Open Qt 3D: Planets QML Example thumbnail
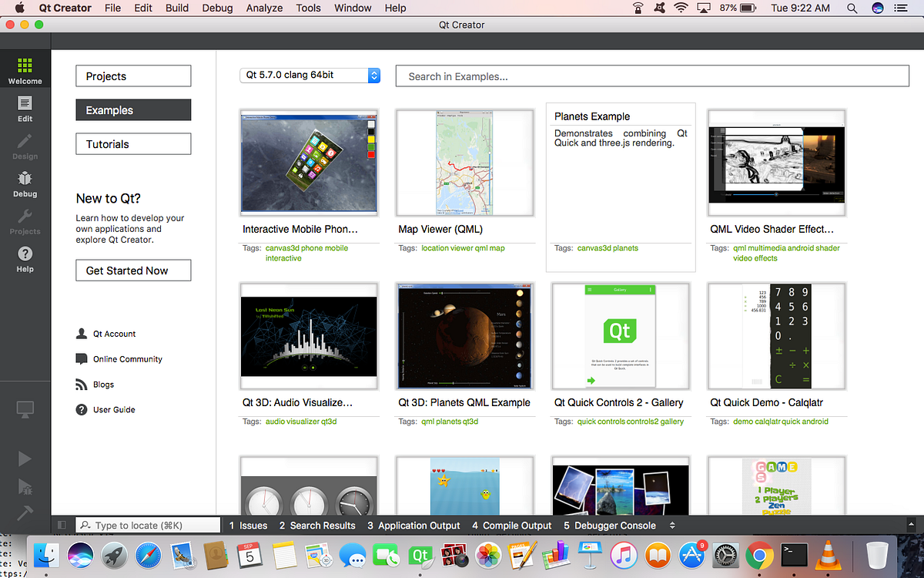The height and width of the screenshot is (578, 924). pyautogui.click(x=465, y=336)
